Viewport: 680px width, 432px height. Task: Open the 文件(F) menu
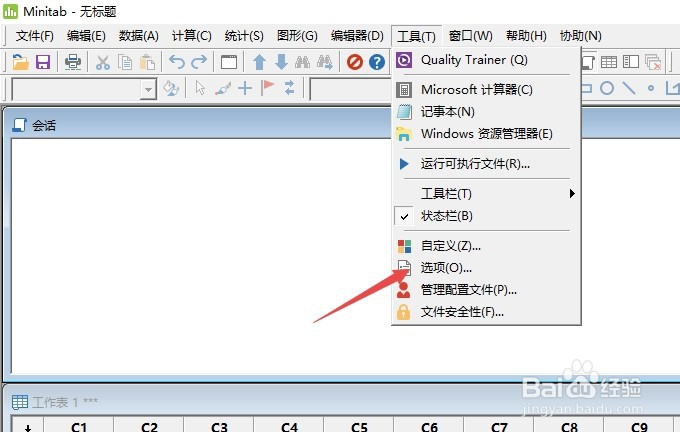(x=35, y=36)
